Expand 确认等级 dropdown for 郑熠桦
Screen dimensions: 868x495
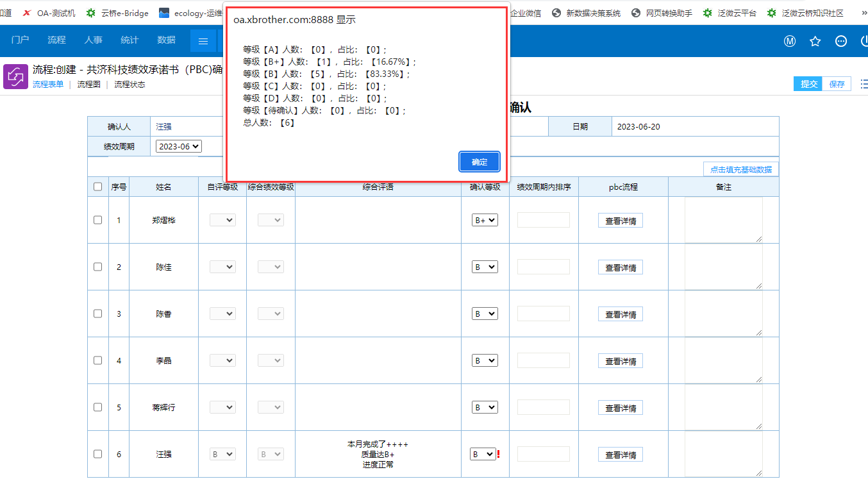click(x=485, y=220)
